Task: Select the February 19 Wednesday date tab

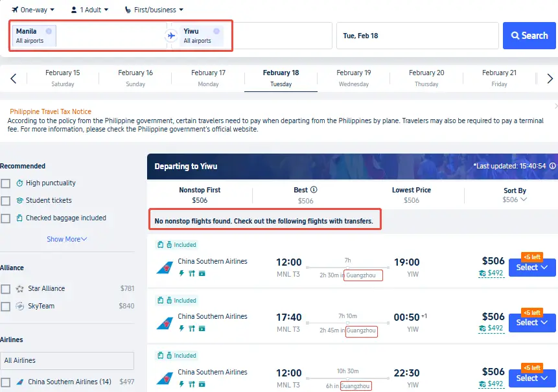Action: pos(354,78)
